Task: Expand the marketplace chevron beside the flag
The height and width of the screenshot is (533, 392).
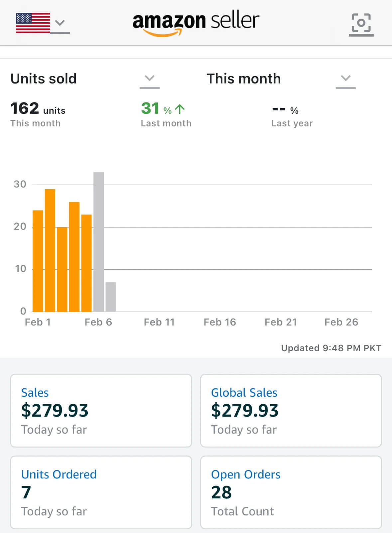Action: pyautogui.click(x=60, y=23)
